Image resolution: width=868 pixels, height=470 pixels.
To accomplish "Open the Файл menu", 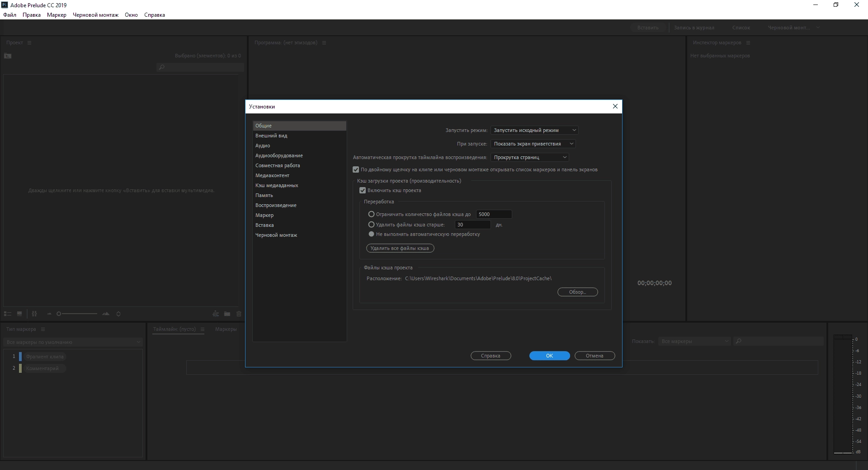I will point(9,15).
